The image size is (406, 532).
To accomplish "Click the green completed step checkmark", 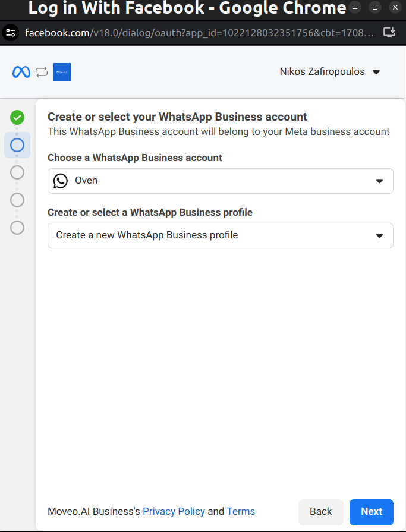I will click(x=17, y=117).
